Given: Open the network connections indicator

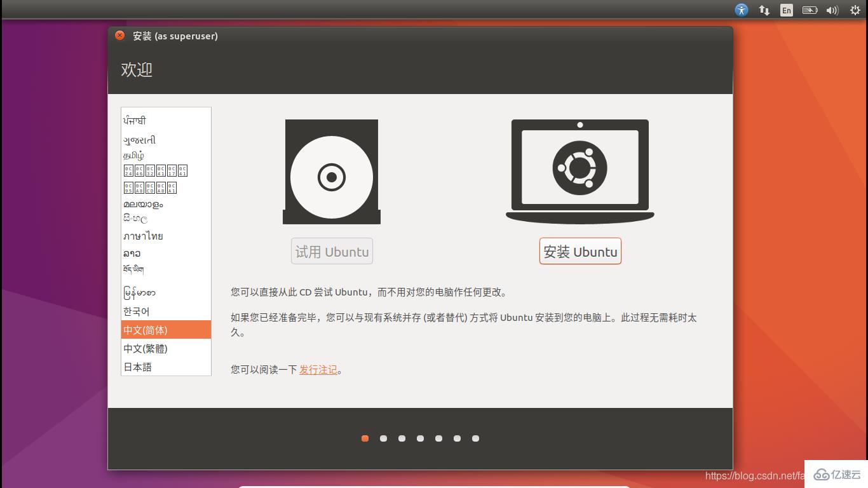Looking at the screenshot, I should point(764,10).
